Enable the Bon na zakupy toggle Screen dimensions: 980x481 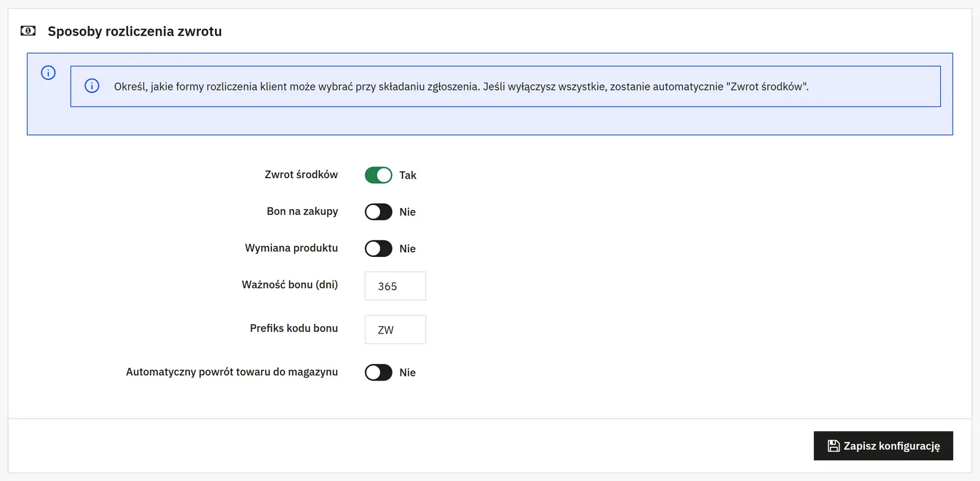click(x=379, y=212)
